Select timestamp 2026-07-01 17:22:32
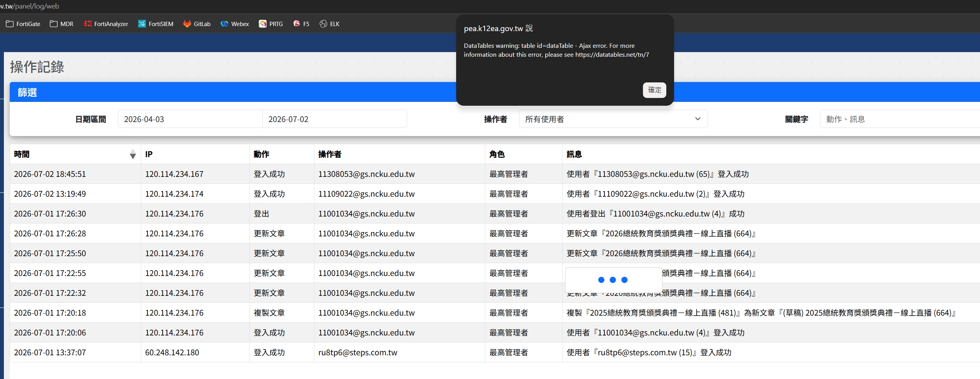The width and height of the screenshot is (980, 379). click(x=50, y=293)
